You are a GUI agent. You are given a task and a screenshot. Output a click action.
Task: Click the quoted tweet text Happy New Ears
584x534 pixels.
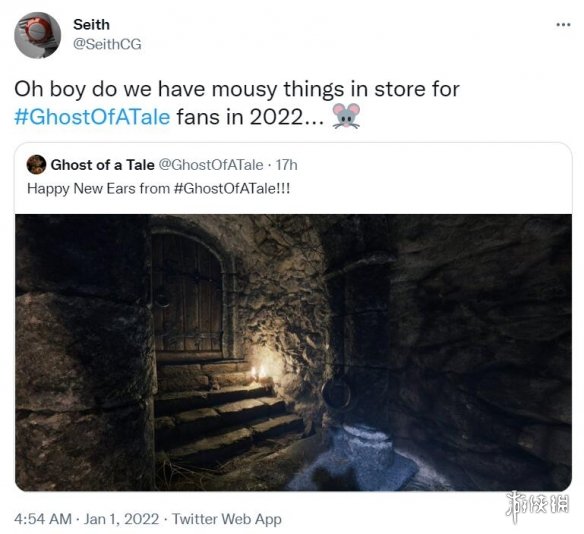[158, 188]
